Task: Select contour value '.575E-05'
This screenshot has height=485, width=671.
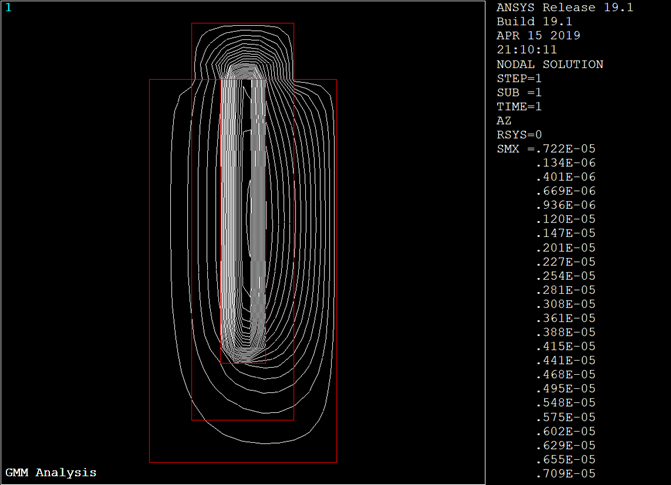Action: [x=566, y=417]
